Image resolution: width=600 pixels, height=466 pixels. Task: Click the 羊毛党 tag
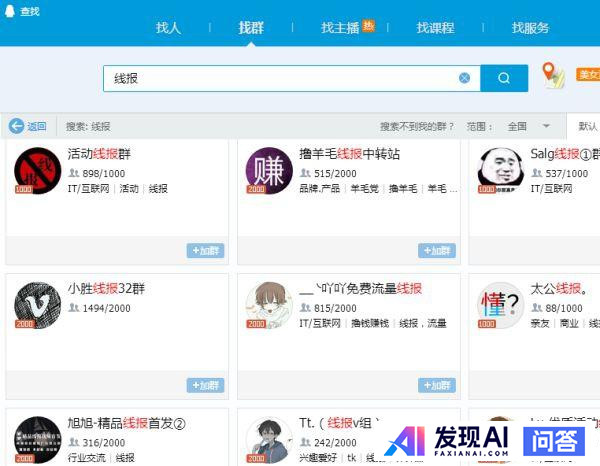click(x=364, y=189)
